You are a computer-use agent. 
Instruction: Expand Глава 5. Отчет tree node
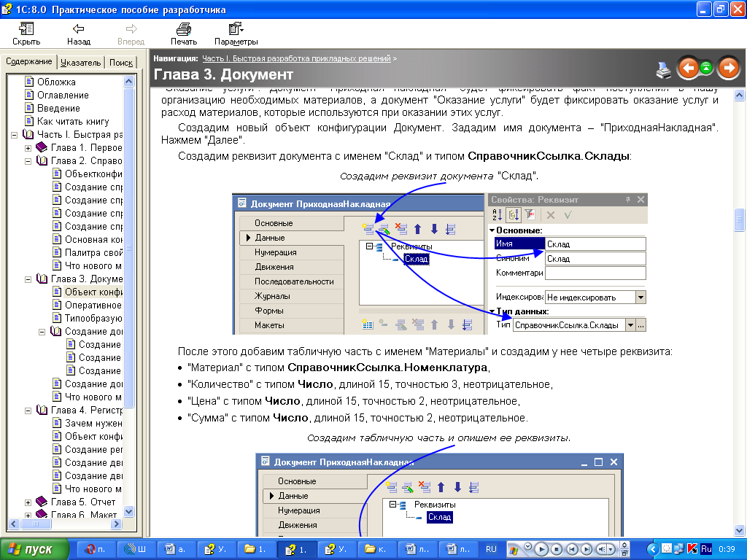pos(28,502)
